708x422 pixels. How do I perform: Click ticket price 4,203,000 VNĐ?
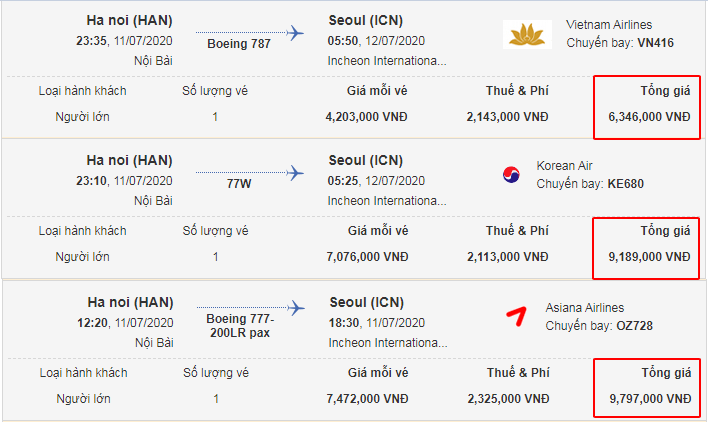[367, 116]
